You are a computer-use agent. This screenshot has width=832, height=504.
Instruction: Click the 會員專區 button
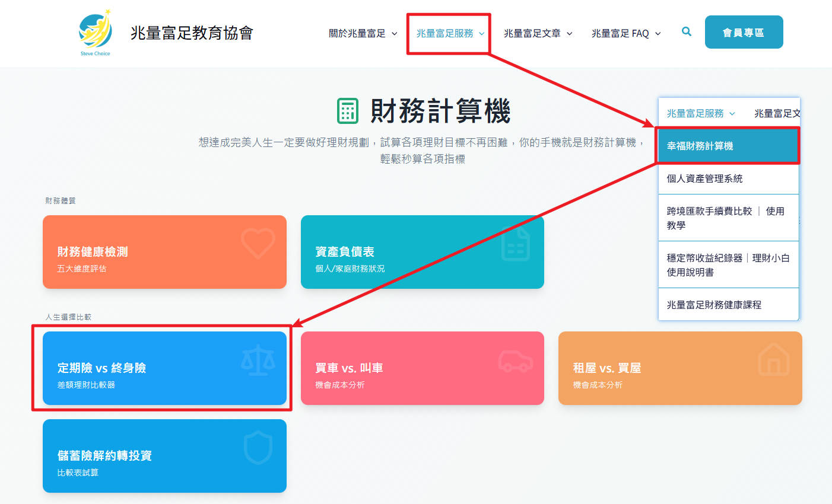click(x=744, y=33)
